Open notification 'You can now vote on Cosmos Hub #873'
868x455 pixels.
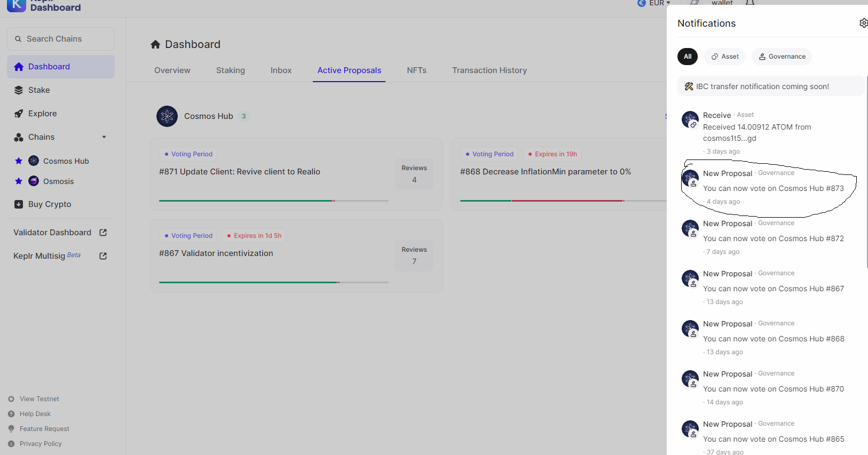tap(774, 188)
